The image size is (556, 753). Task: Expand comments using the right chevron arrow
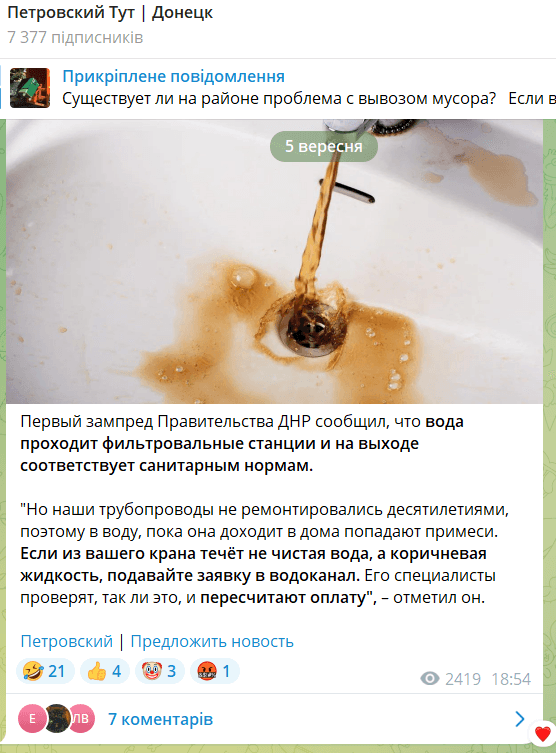click(520, 719)
